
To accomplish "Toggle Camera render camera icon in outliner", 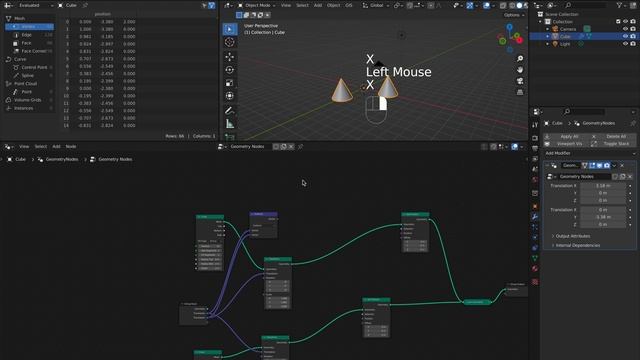I will coord(633,29).
